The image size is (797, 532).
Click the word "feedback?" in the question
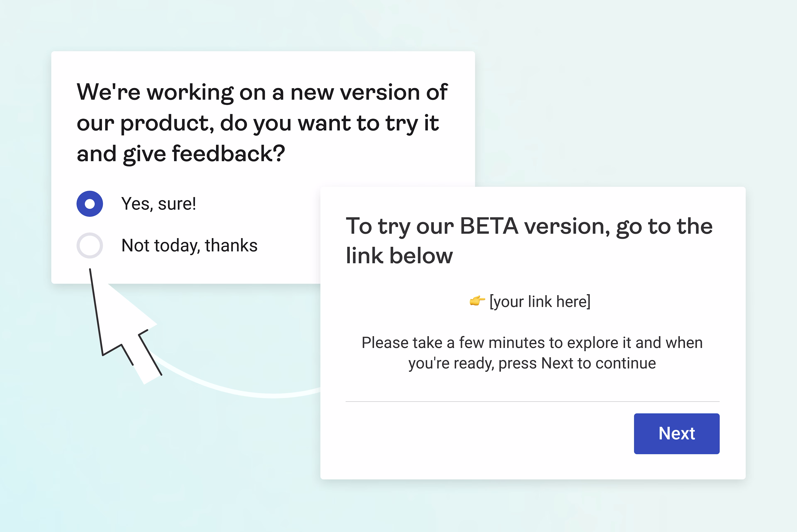(x=229, y=154)
